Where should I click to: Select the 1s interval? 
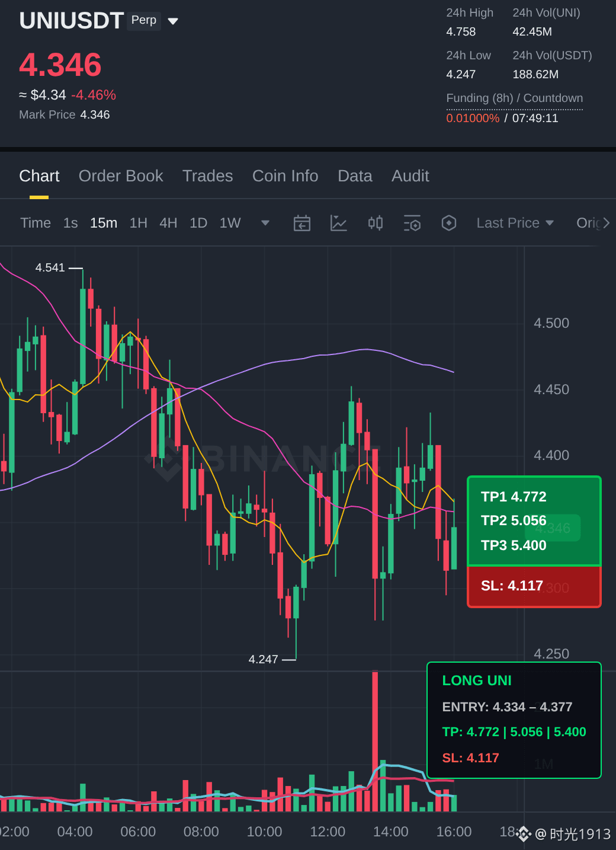(70, 223)
